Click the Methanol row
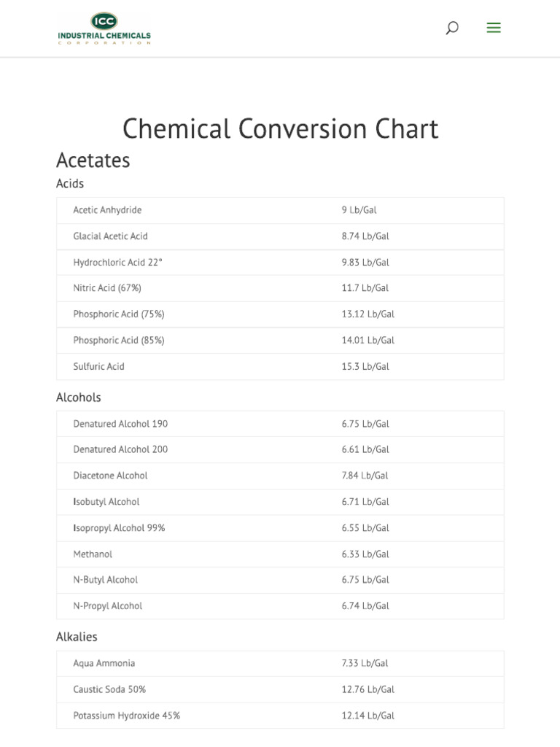 (93, 554)
